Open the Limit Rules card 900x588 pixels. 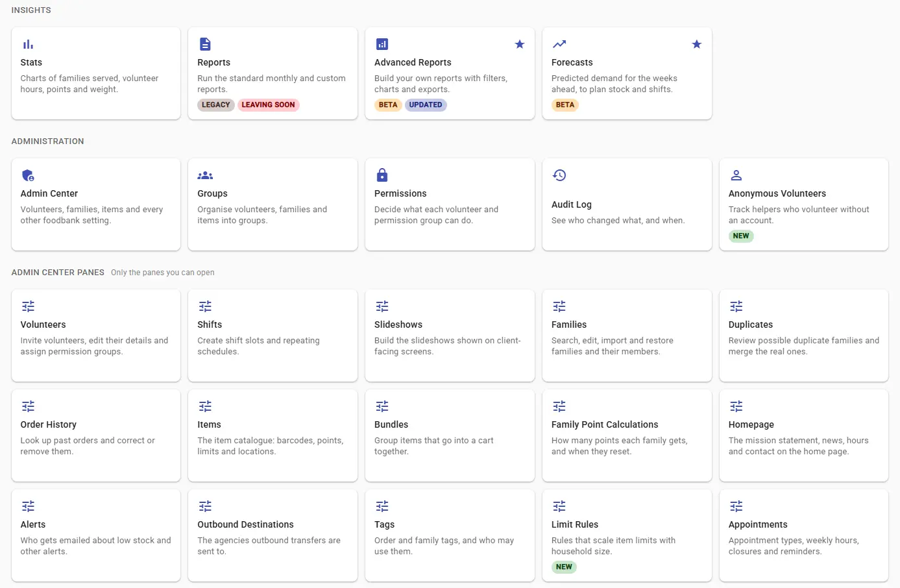(627, 535)
